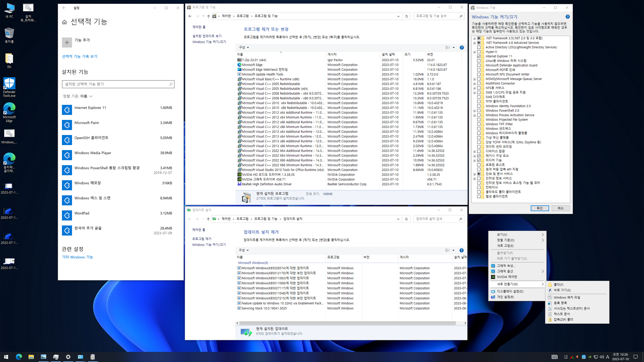Screen dimensions: 644x362
Task: Click the view options icon in 업데이트 설치 toolbar
Action: point(448,250)
